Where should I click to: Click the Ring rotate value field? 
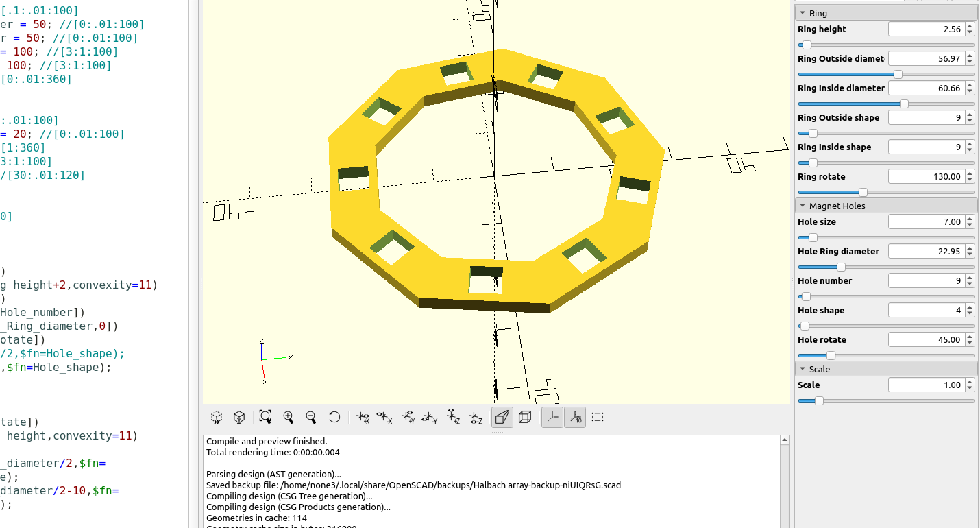pyautogui.click(x=925, y=176)
